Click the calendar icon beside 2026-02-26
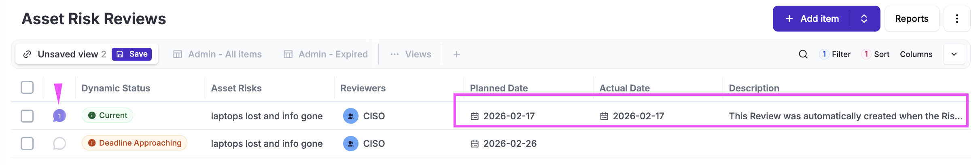Image resolution: width=980 pixels, height=165 pixels. click(x=475, y=144)
